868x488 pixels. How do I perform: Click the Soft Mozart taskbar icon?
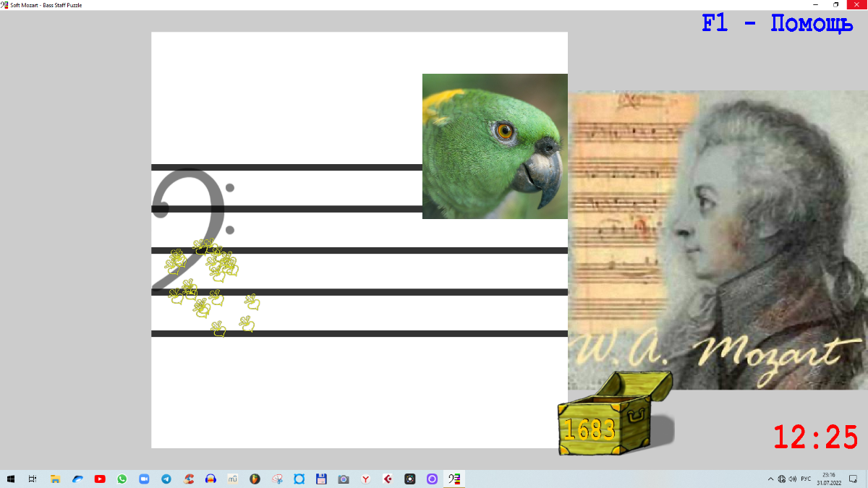pyautogui.click(x=454, y=479)
